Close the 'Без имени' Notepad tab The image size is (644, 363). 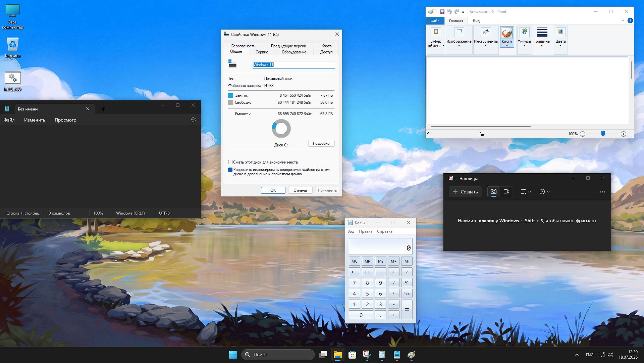pyautogui.click(x=88, y=109)
